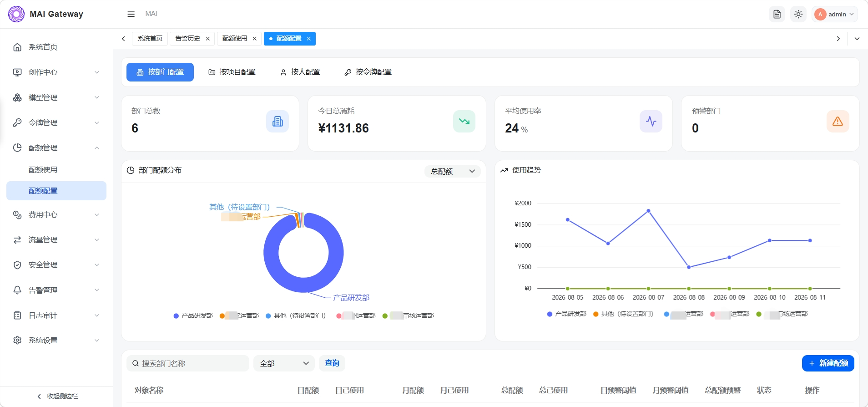
Task: Click the 总配额预警 column header
Action: coord(723,390)
